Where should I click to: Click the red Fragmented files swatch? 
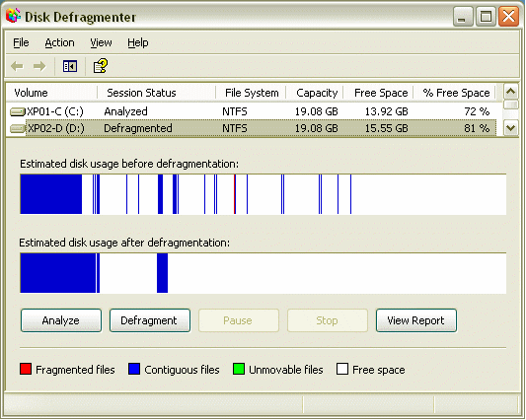coord(26,369)
